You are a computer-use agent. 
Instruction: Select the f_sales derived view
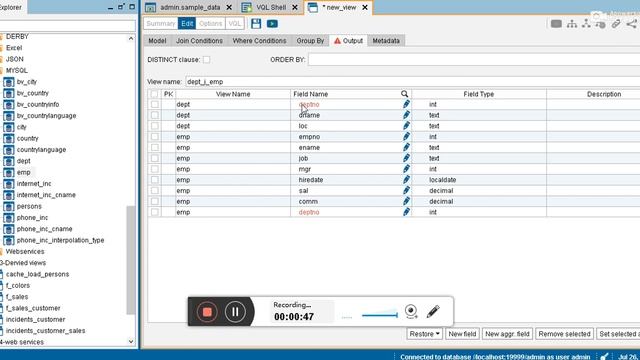(x=17, y=297)
